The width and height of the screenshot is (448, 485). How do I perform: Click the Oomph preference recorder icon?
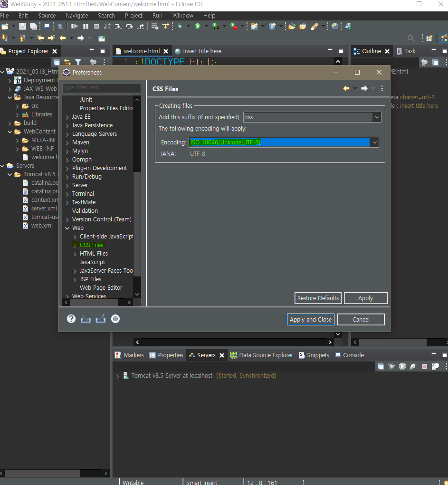115,319
